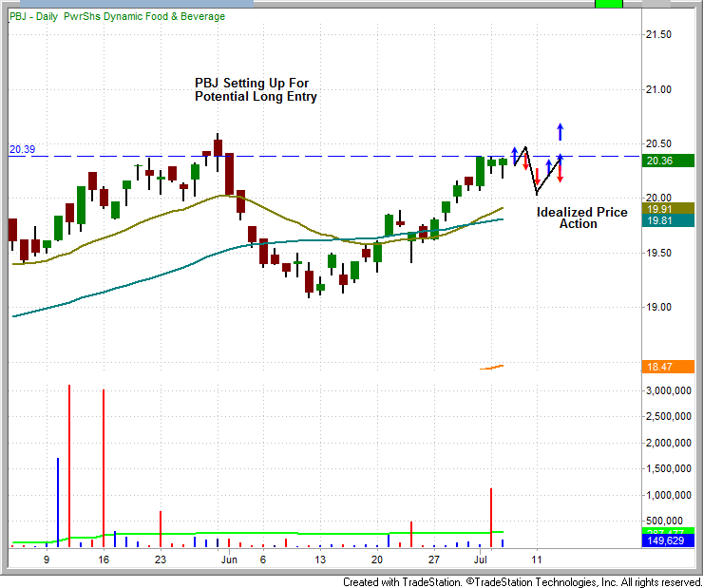Image resolution: width=703 pixels, height=588 pixels.
Task: Click the 2,000,000 volume axis label
Action: (668, 443)
